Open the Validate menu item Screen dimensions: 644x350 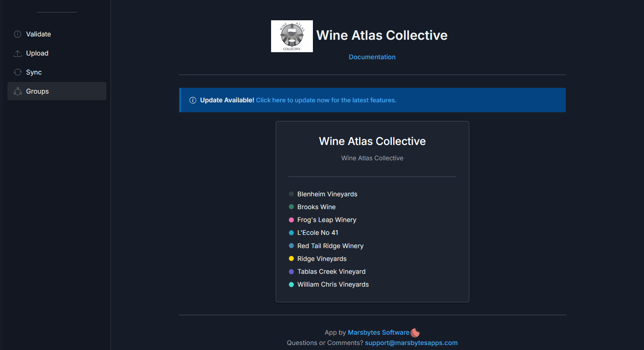pos(38,34)
